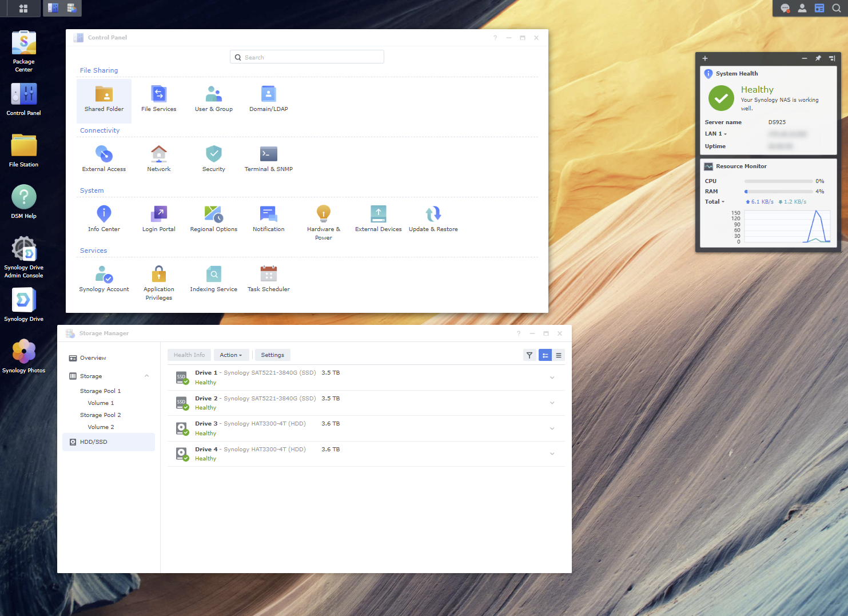Open the Hardware & Power settings

coord(323,222)
